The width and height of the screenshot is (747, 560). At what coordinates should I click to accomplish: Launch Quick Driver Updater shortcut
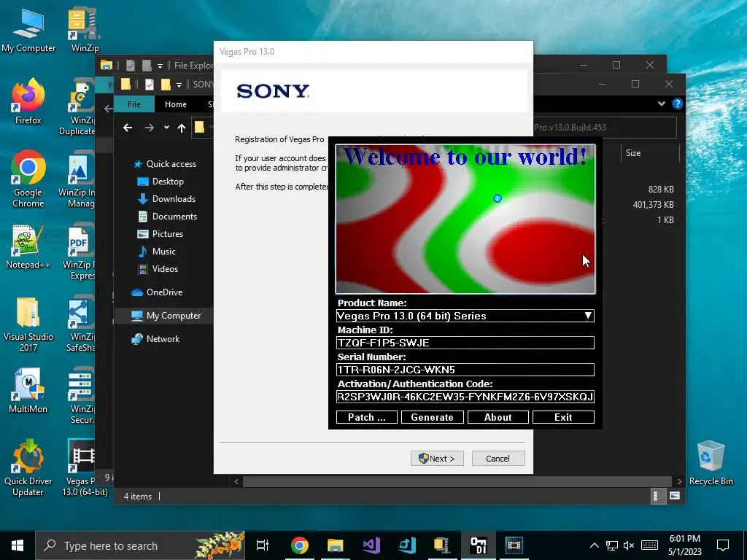[x=28, y=468]
